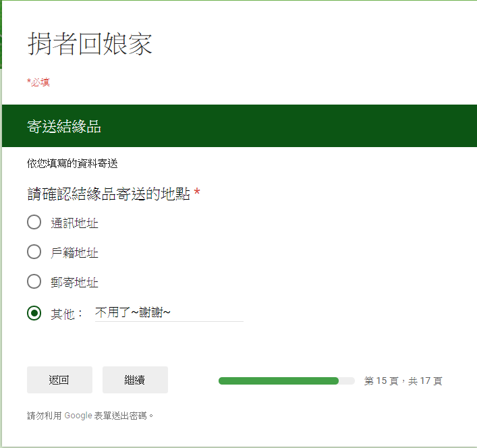Click the description 依您填寫的資料寄送
Viewport: 477px width, 448px height.
pos(72,163)
